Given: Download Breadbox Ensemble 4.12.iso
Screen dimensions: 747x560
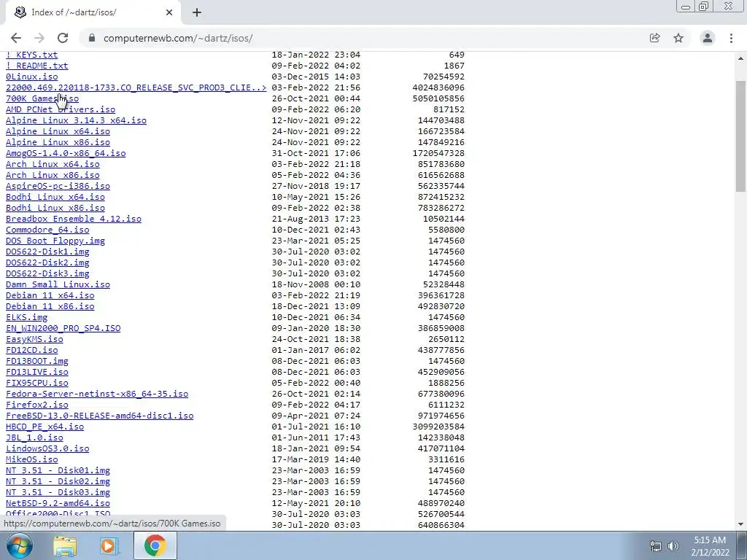Looking at the screenshot, I should (74, 219).
